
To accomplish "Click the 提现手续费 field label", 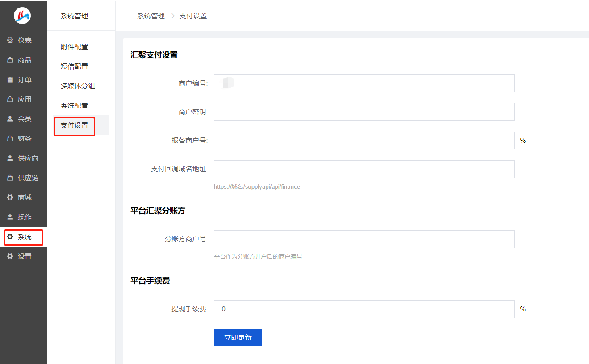I will (190, 309).
